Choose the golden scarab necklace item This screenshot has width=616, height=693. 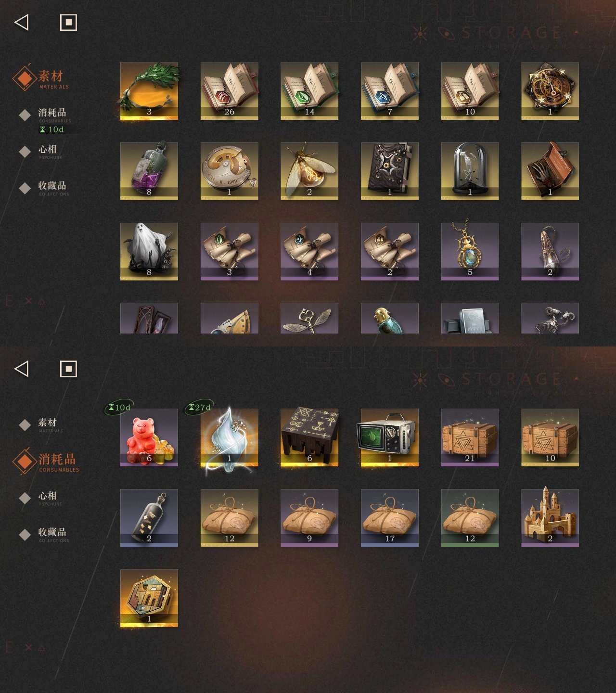(x=470, y=252)
